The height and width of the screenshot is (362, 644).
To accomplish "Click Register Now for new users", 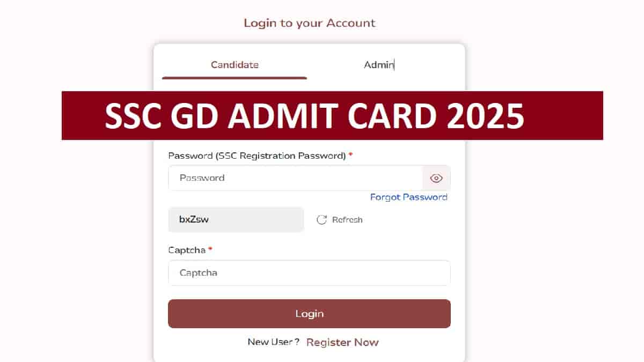I will click(342, 342).
